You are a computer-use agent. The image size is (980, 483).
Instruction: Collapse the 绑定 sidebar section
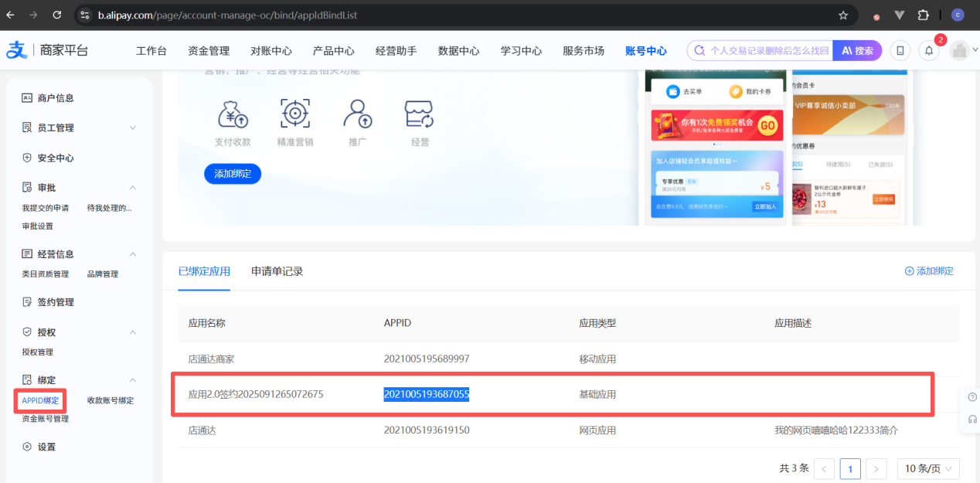click(x=132, y=380)
